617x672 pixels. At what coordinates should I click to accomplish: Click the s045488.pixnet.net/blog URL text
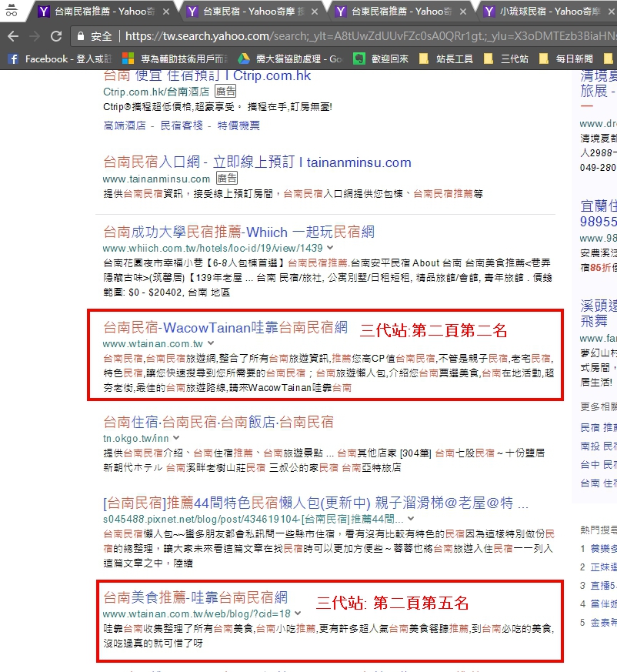(253, 519)
